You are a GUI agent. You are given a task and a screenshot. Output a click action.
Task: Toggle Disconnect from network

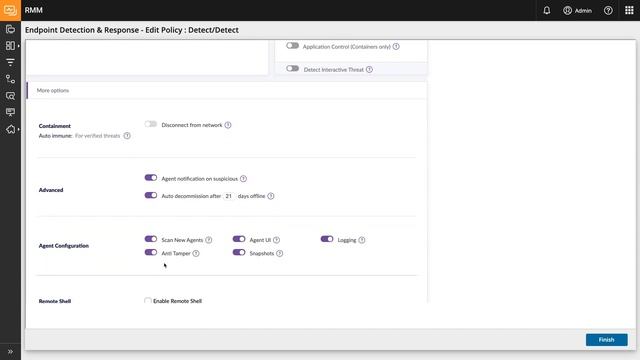point(151,124)
